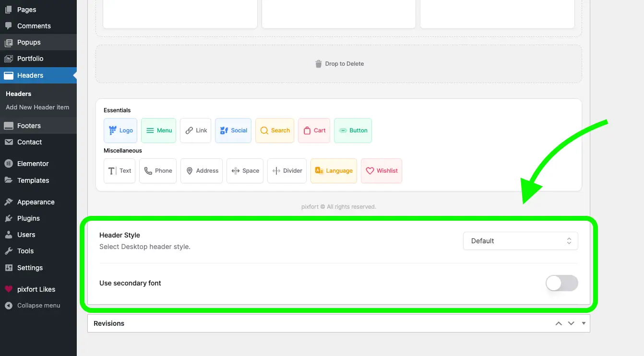Viewport: 644px width, 356px height.
Task: Toggle the Use secondary font switch
Action: (x=561, y=283)
